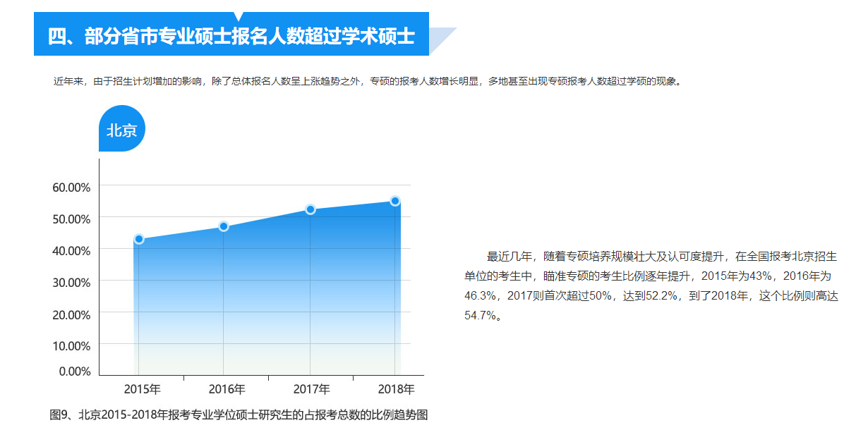The image size is (868, 430).
Task: Click the 60.00% y-axis label
Action: 71,188
